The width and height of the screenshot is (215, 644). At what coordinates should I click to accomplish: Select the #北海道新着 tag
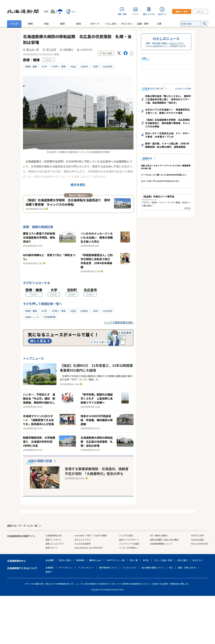pos(50,317)
